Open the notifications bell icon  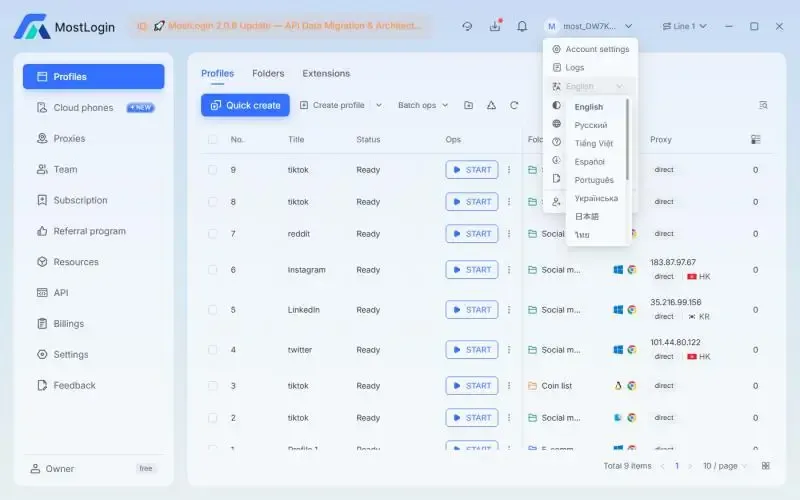[x=522, y=26]
